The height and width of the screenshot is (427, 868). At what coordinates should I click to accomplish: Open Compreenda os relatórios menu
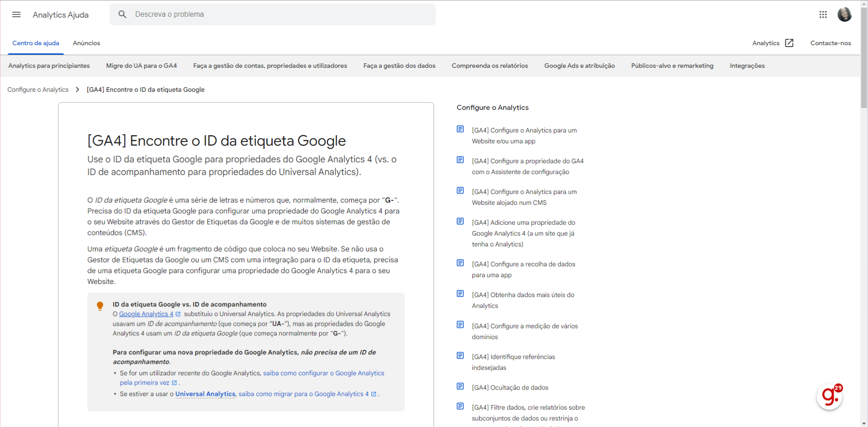(490, 66)
